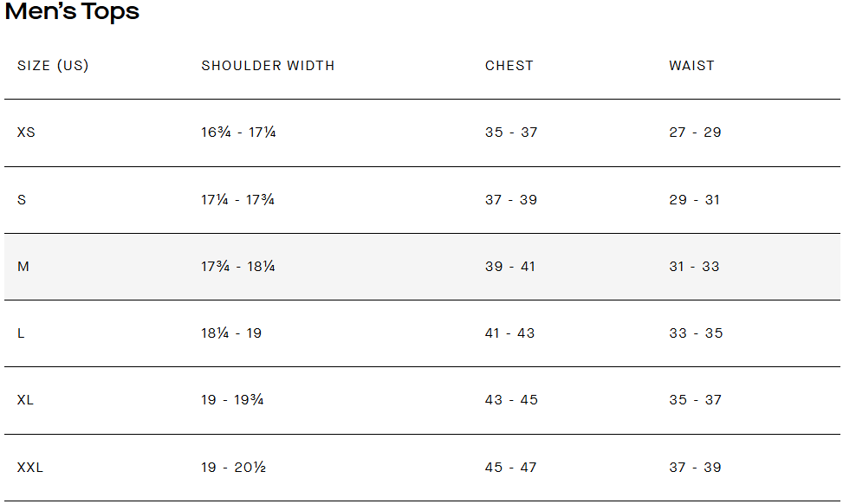
Task: Click waist value 31 - 33
Action: 694,267
